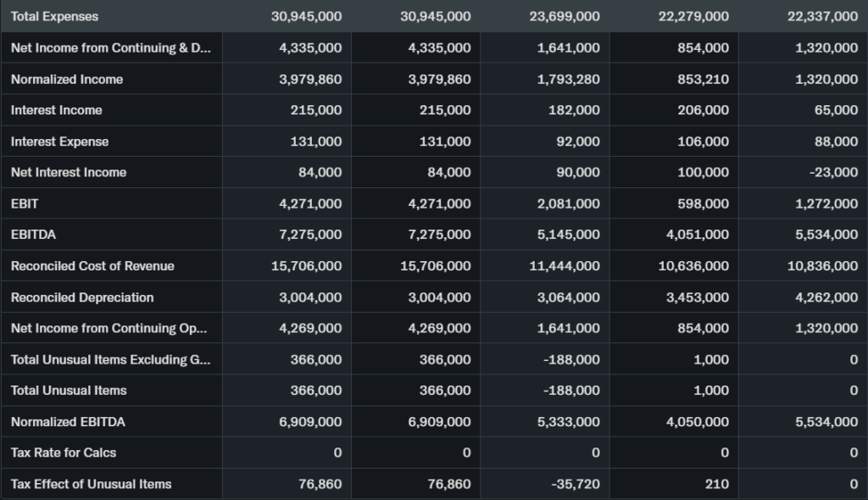Select the Reconciled Depreciation value 4,262,000
Image resolution: width=868 pixels, height=500 pixels.
pyautogui.click(x=826, y=297)
